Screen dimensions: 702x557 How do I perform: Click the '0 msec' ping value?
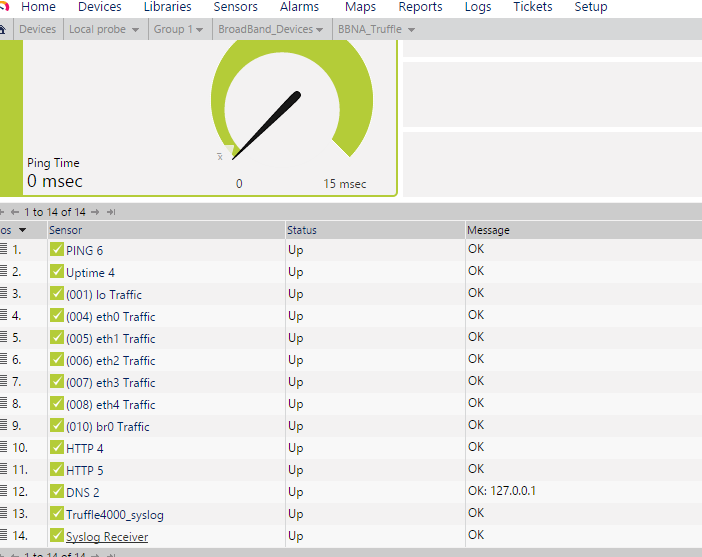pyautogui.click(x=55, y=181)
